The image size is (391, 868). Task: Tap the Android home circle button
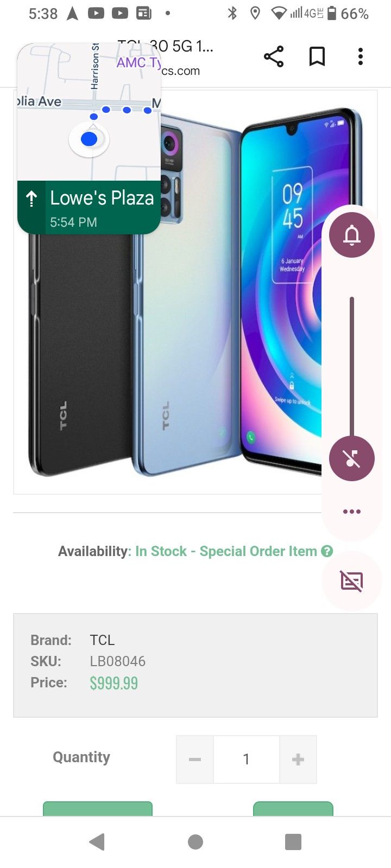point(195,842)
